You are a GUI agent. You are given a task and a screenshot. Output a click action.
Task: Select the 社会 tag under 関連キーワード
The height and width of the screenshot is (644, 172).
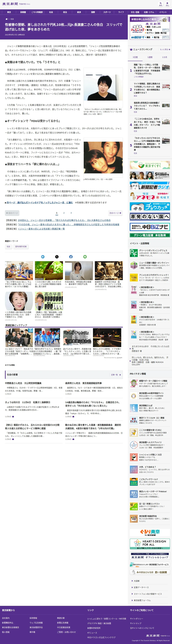point(8,246)
